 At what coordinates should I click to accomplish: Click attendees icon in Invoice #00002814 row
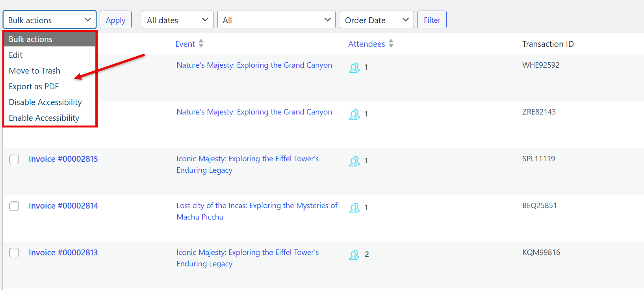pyautogui.click(x=354, y=208)
